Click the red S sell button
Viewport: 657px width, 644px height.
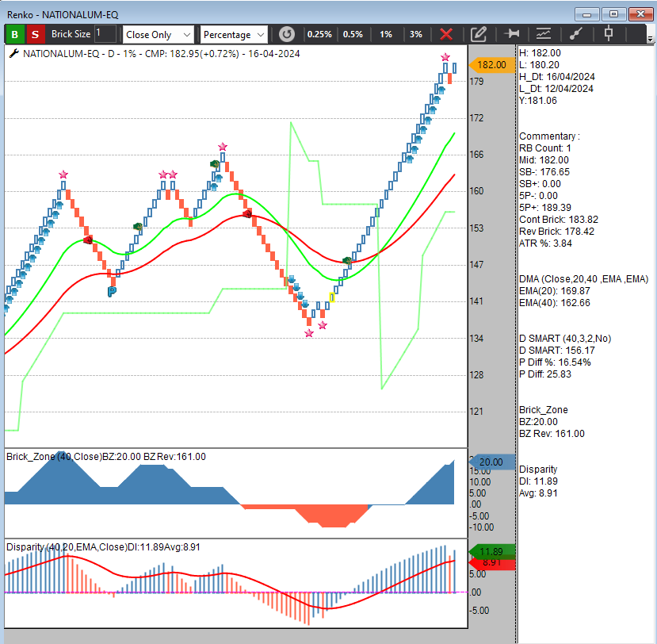(x=35, y=34)
